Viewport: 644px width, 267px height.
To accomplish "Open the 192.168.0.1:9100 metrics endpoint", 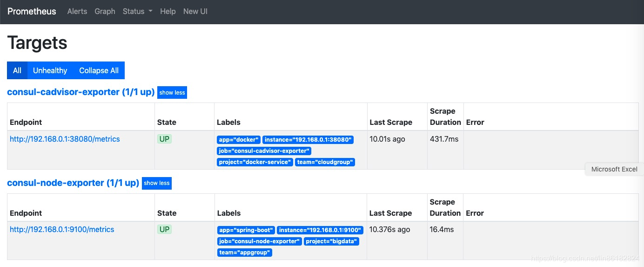I will pyautogui.click(x=62, y=229).
